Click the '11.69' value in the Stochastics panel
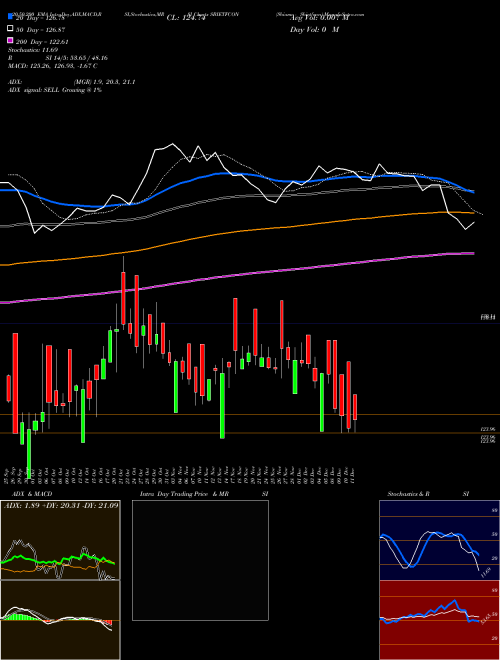Screen dimensions: 500x660 pyautogui.click(x=485, y=572)
